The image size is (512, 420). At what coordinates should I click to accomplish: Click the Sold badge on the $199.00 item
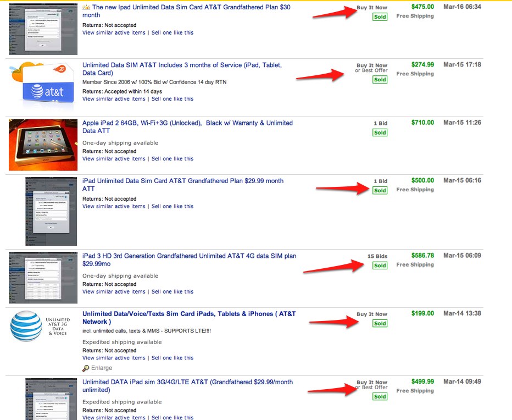[x=380, y=323]
